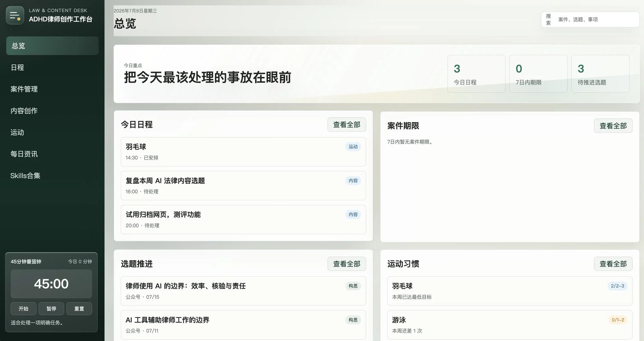The image size is (644, 341).
Task: Open 内容创作 section
Action: (x=52, y=111)
